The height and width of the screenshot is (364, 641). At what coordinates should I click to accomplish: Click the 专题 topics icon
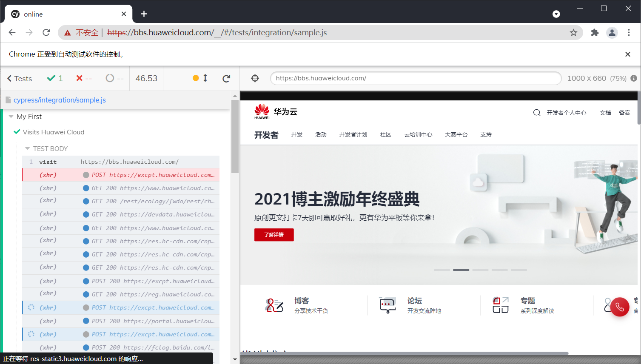point(501,305)
